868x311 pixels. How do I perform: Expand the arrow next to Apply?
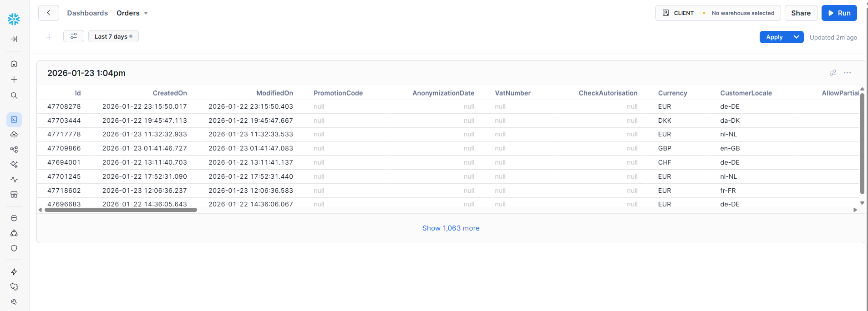coord(796,37)
